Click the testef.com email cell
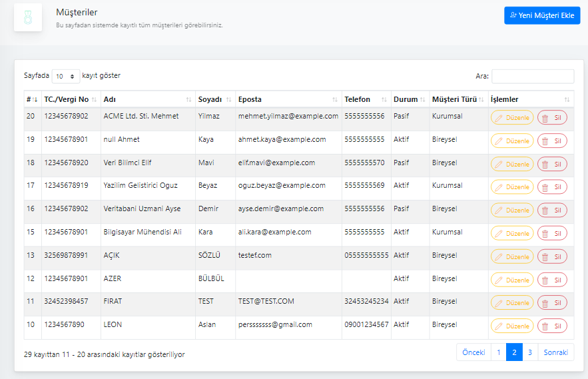The image size is (588, 379). click(x=254, y=255)
